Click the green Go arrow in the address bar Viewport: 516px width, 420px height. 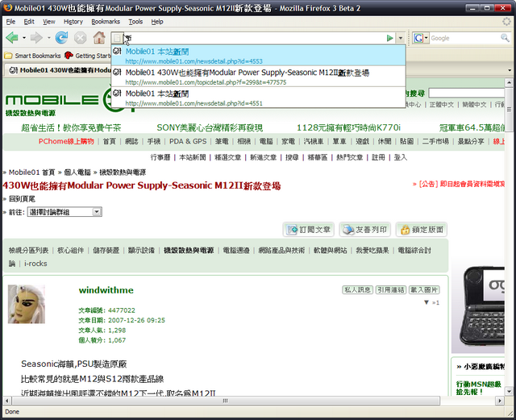[390, 38]
